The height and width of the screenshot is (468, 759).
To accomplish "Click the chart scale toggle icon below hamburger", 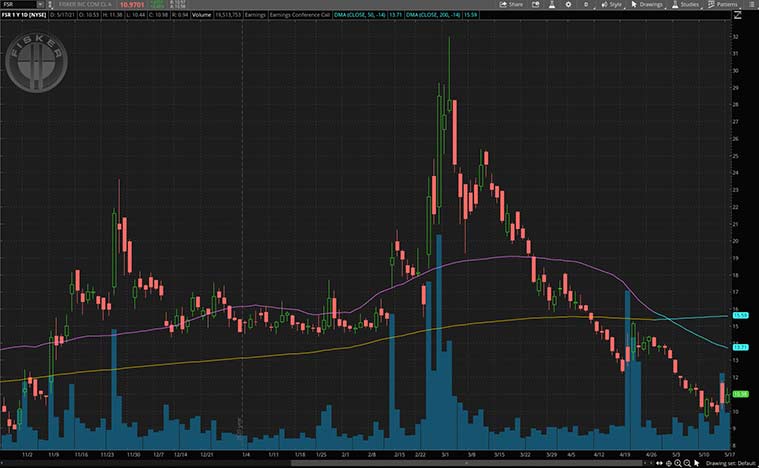I will 739,16.
